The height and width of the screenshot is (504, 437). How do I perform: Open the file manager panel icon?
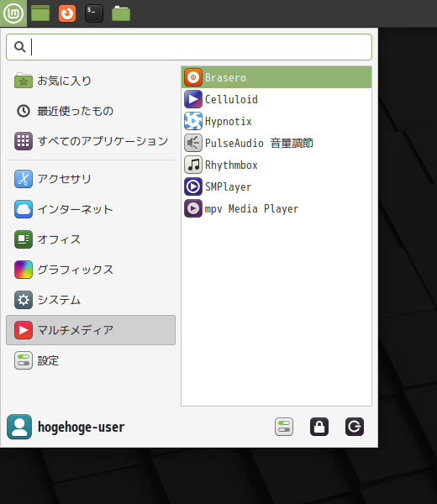[x=121, y=13]
